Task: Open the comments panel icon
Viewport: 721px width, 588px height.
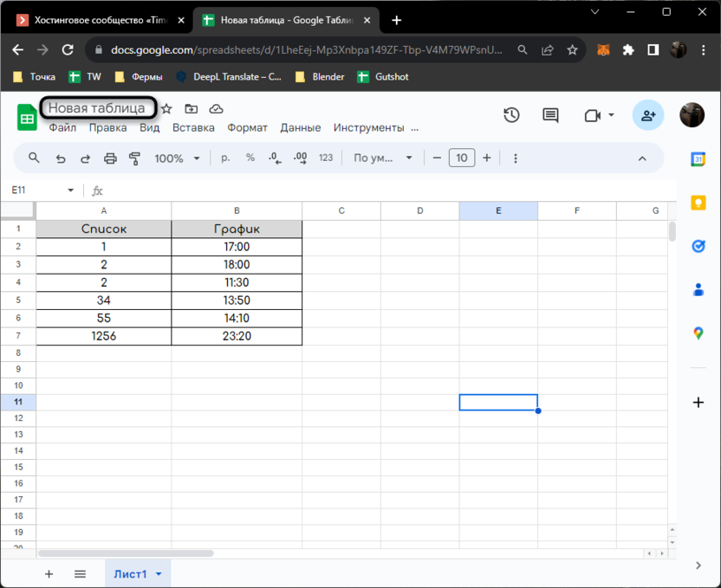Action: [x=550, y=115]
